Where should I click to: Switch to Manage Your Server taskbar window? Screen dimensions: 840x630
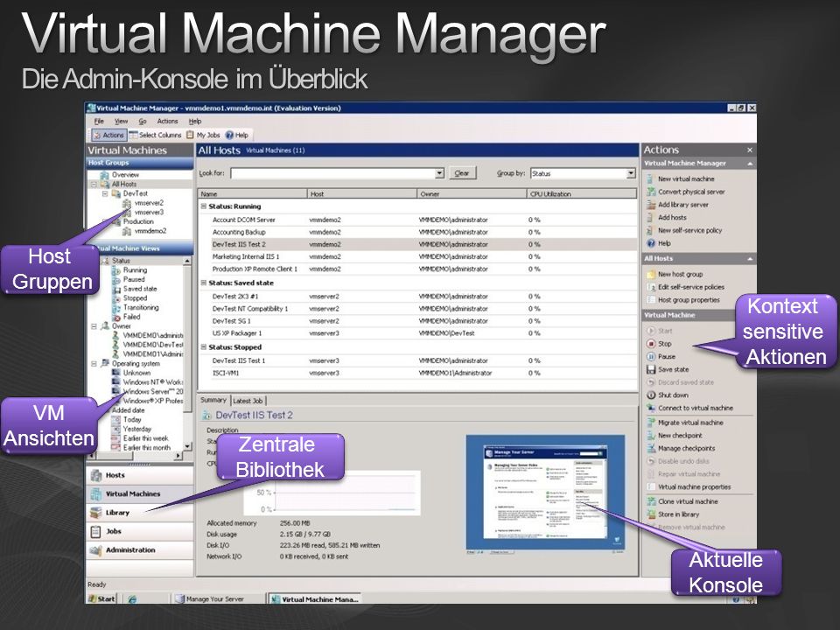(215, 598)
